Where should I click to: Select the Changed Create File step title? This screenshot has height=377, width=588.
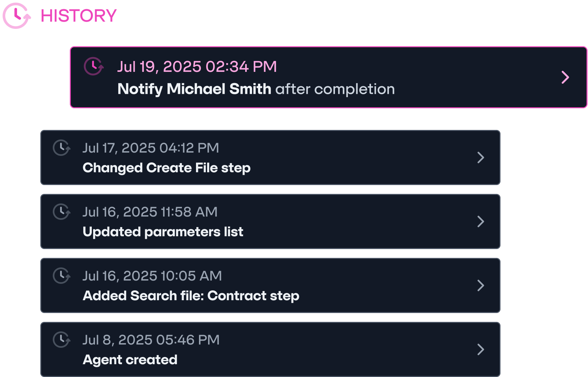(167, 168)
